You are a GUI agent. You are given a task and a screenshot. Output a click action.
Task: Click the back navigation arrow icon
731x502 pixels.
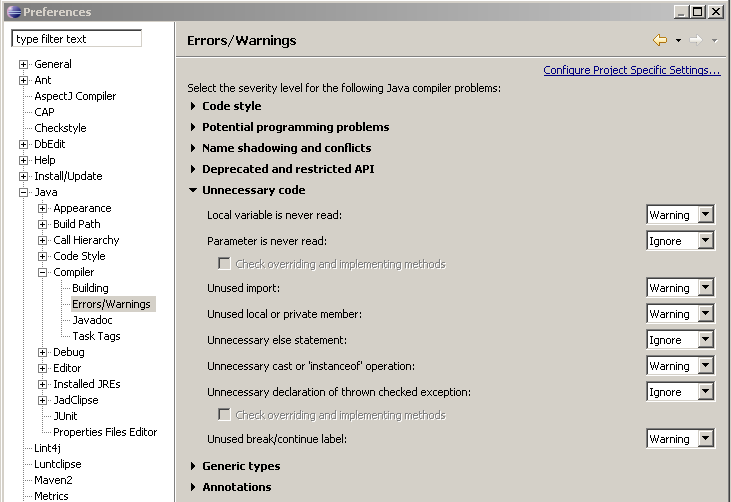pos(659,40)
